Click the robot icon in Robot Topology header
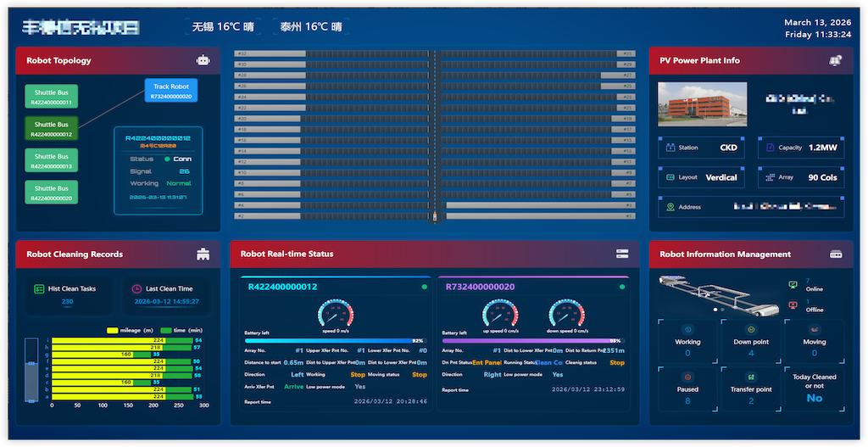This screenshot has width=868, height=447. (x=203, y=60)
